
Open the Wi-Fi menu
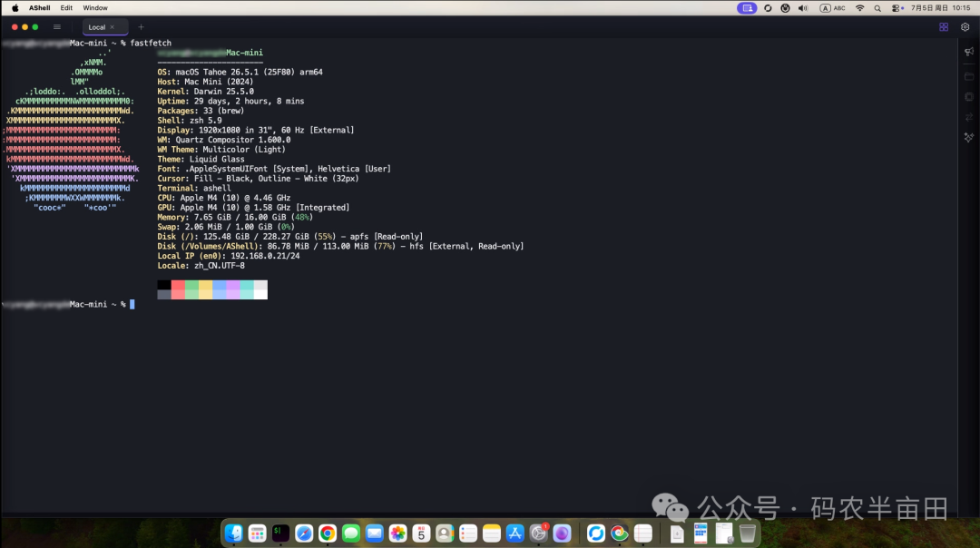tap(860, 8)
